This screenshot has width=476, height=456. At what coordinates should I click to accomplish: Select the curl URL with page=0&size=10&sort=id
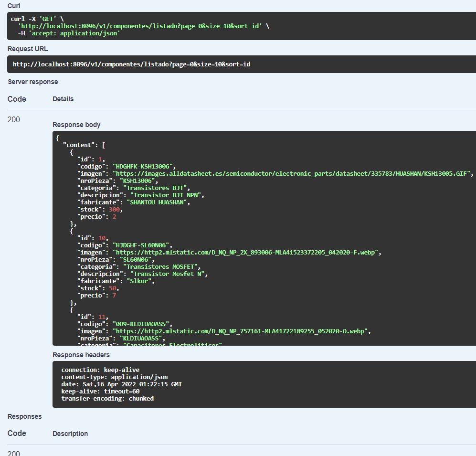(140, 26)
